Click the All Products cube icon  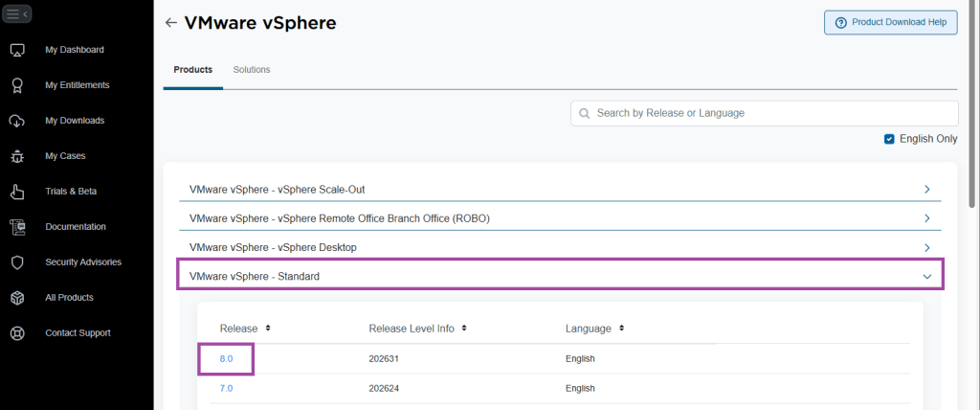pyautogui.click(x=17, y=298)
